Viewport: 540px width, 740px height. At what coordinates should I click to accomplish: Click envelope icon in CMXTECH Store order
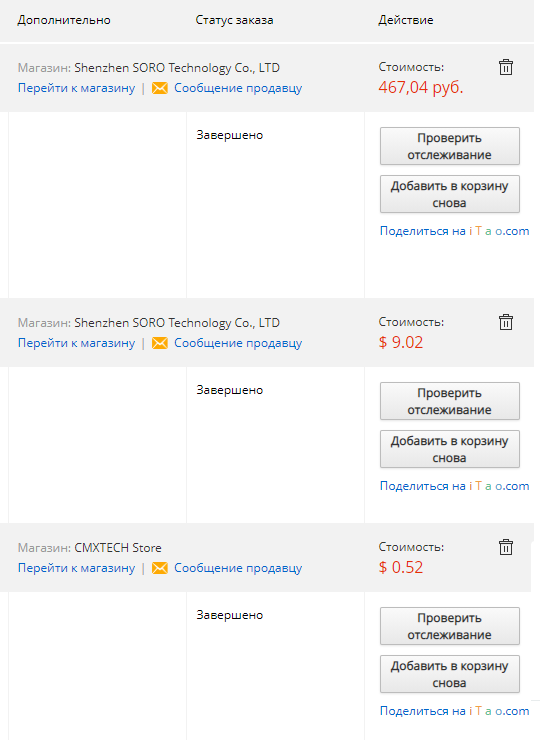pyautogui.click(x=160, y=568)
